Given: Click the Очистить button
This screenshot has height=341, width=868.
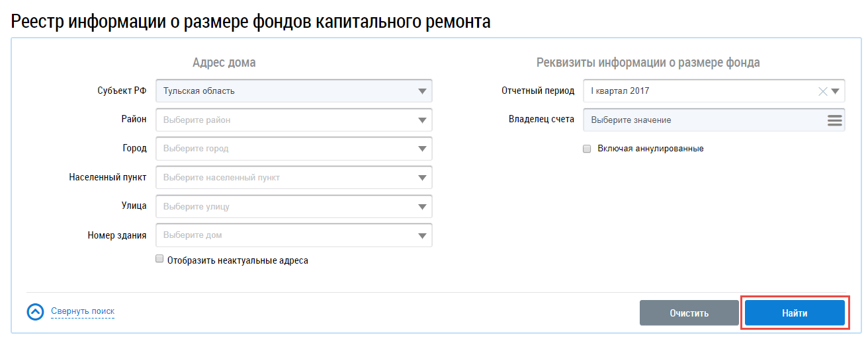Looking at the screenshot, I should tap(689, 313).
